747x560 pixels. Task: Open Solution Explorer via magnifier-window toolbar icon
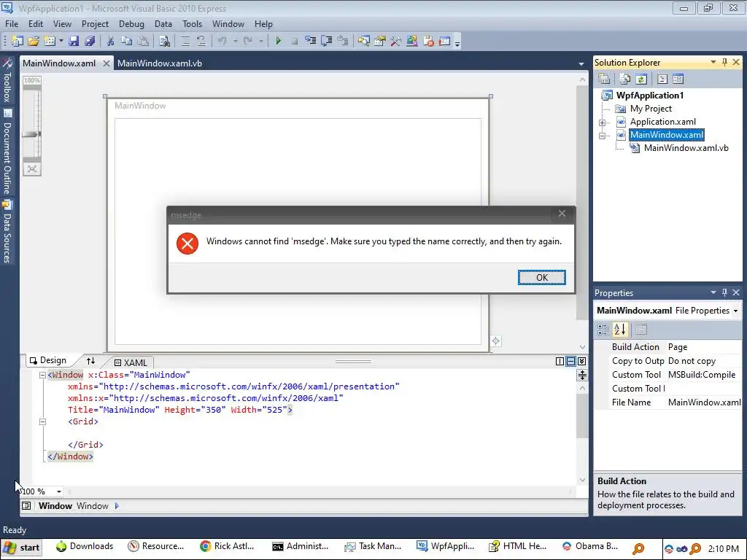click(x=363, y=41)
